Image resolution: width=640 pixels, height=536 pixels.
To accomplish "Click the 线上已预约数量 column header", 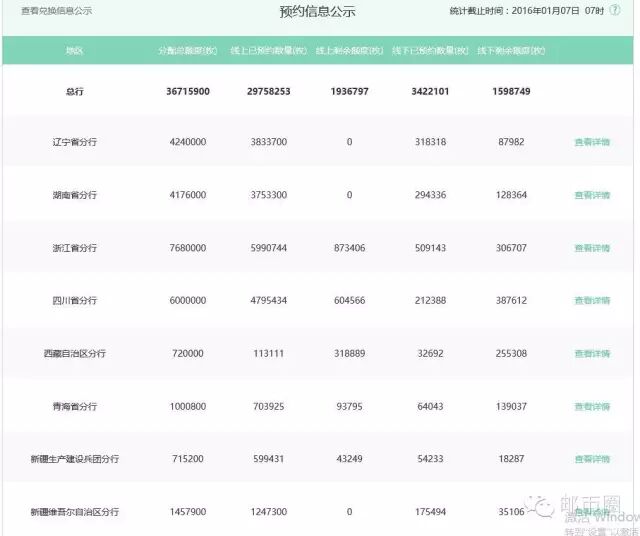I will [269, 51].
